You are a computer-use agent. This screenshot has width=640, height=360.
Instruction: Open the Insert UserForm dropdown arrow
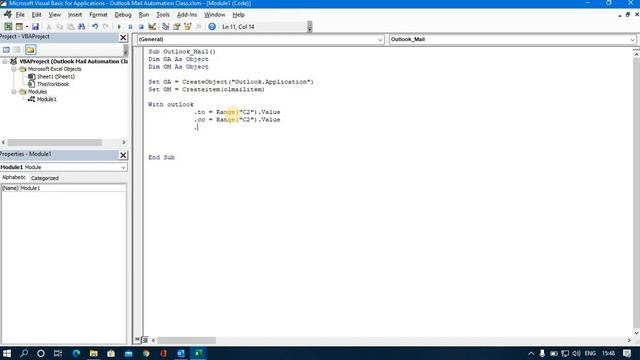(x=27, y=27)
